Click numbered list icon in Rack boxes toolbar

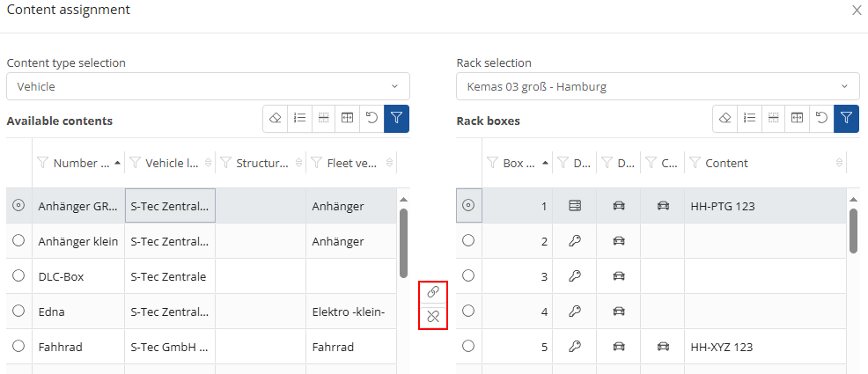pyautogui.click(x=749, y=119)
